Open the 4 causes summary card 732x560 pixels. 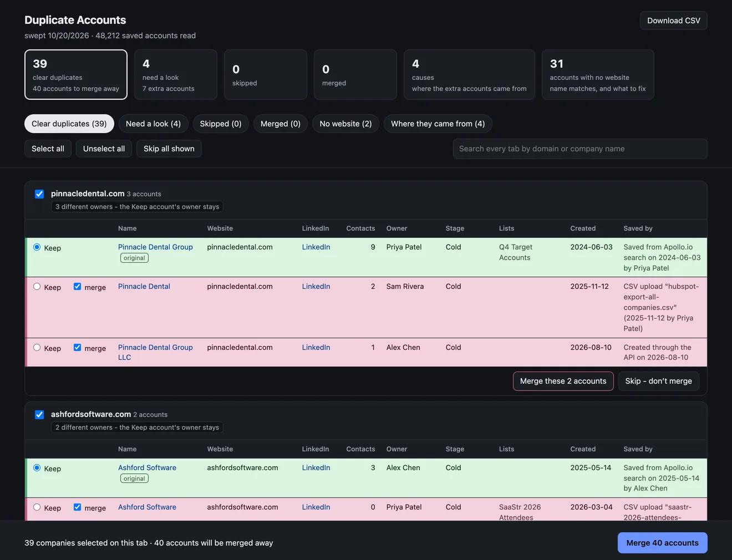469,75
